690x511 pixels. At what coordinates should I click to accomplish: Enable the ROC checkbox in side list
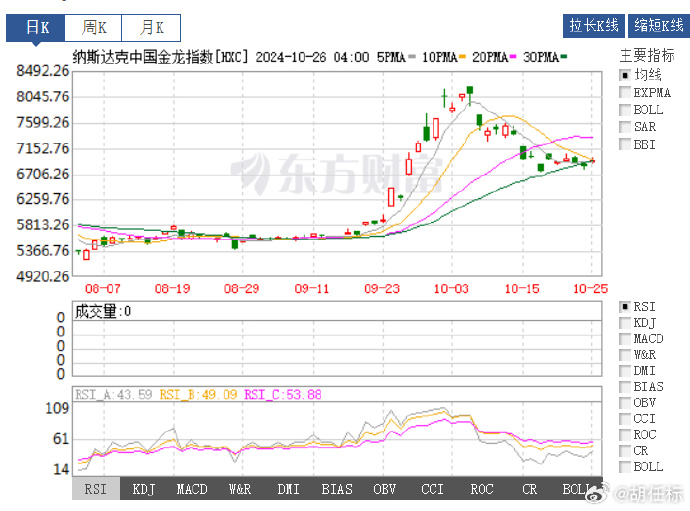625,435
